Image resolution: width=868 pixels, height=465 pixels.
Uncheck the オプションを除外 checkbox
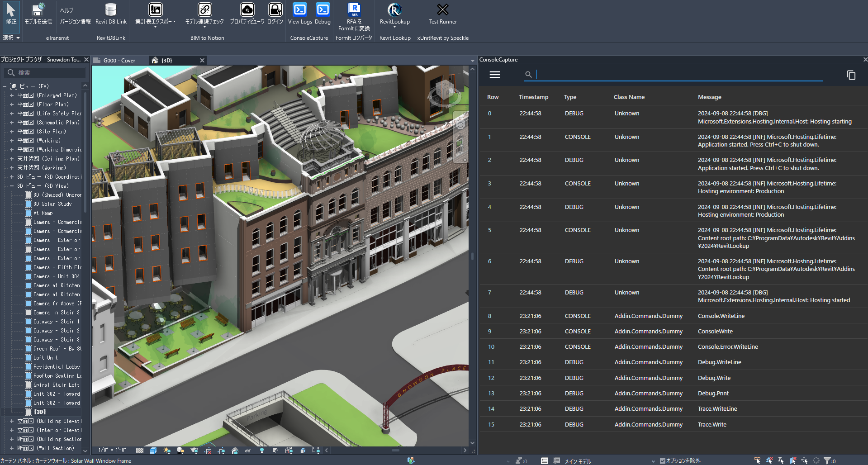[663, 461]
